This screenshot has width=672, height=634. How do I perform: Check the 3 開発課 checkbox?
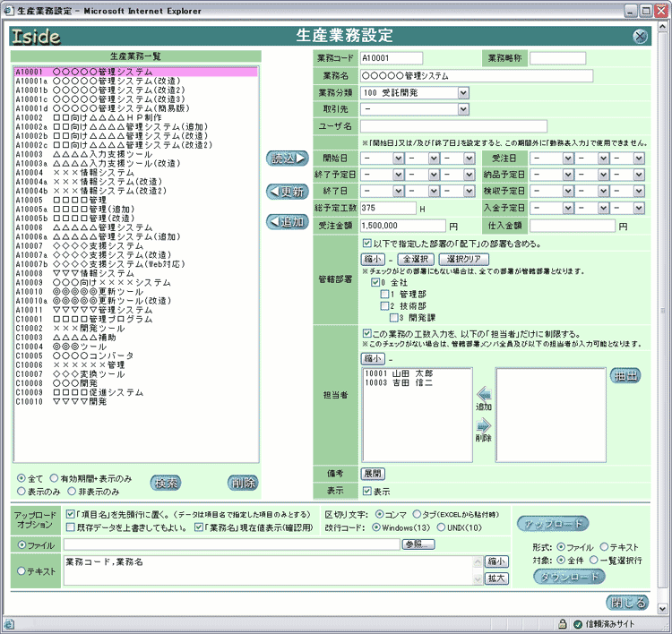click(393, 317)
